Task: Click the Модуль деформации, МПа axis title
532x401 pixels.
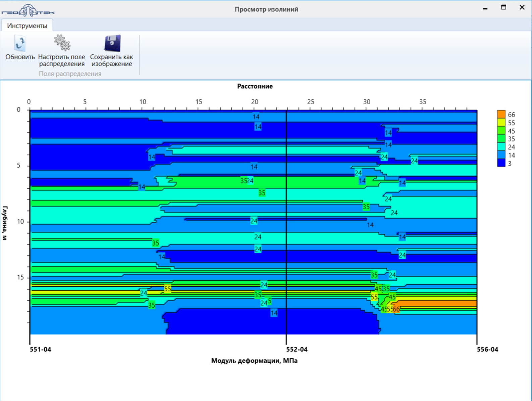Action: pyautogui.click(x=254, y=361)
